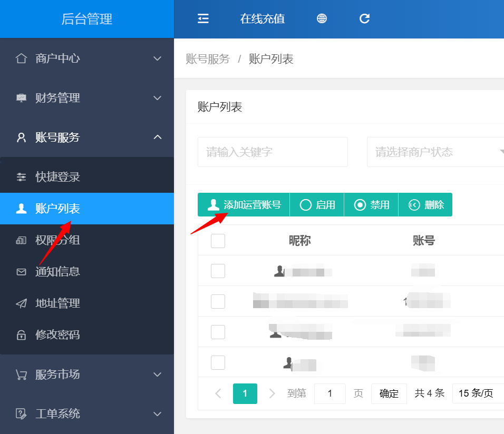Click the 确定 pagination button
The width and height of the screenshot is (504, 434).
click(389, 393)
